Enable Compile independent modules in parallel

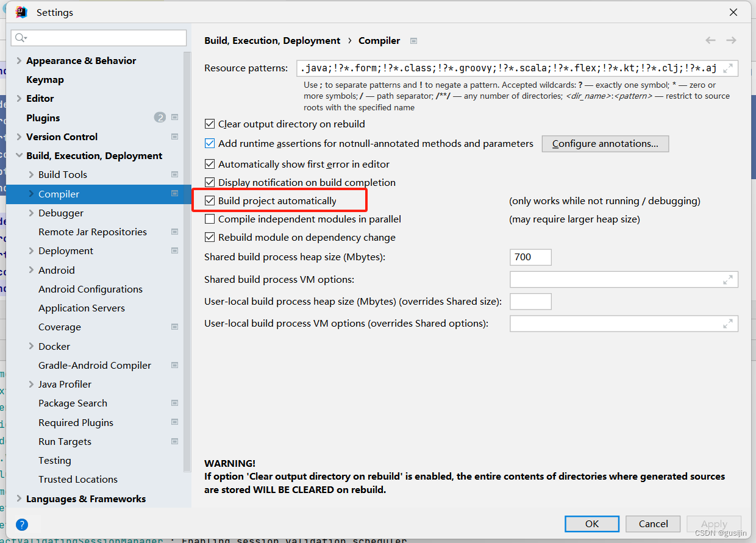(210, 219)
